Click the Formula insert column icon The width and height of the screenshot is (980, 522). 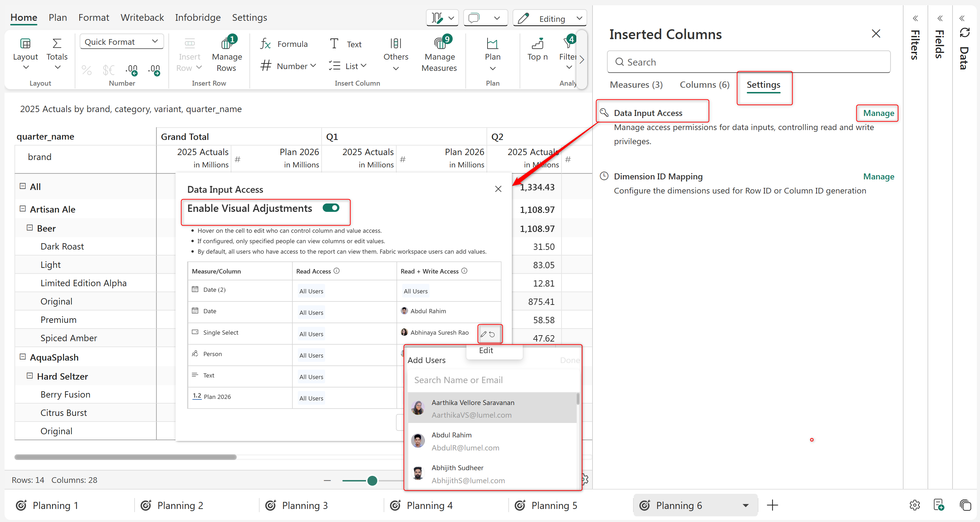[265, 44]
